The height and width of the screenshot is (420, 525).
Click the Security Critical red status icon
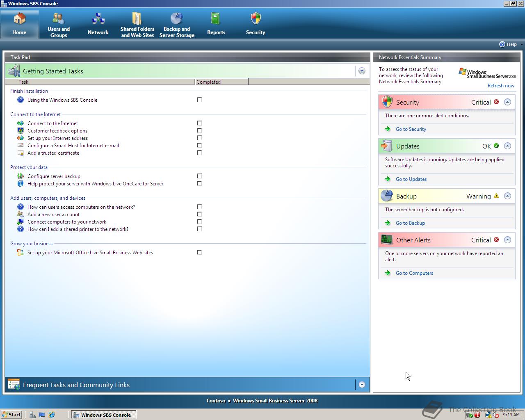(x=496, y=102)
